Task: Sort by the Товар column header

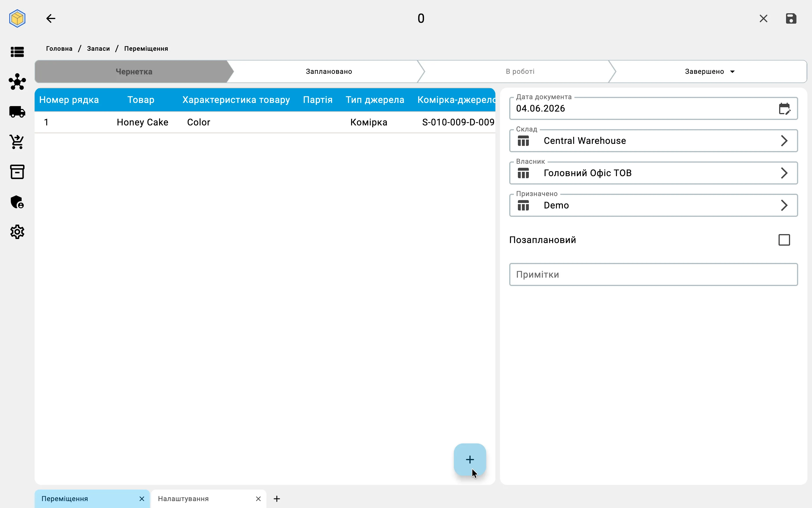Action: [141, 100]
